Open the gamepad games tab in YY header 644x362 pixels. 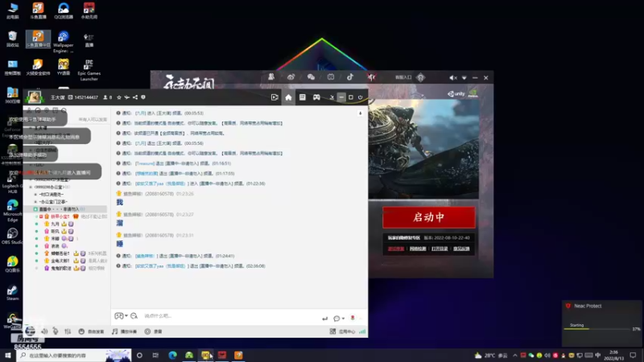tap(316, 97)
